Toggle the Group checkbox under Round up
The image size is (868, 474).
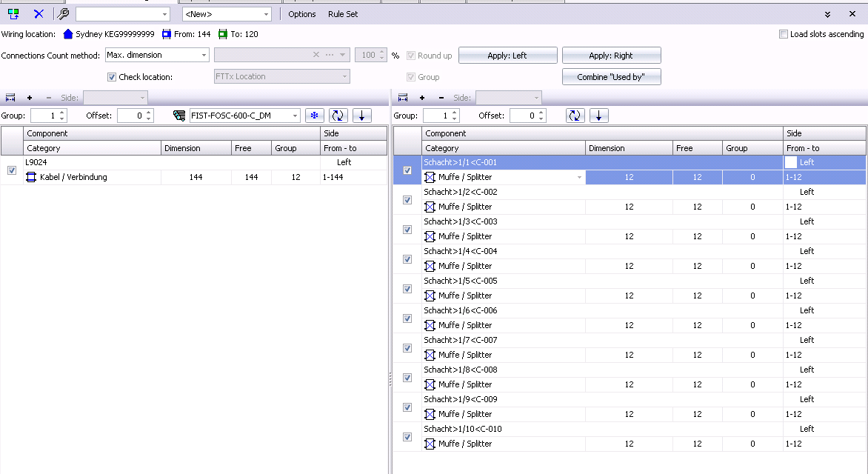(x=411, y=77)
